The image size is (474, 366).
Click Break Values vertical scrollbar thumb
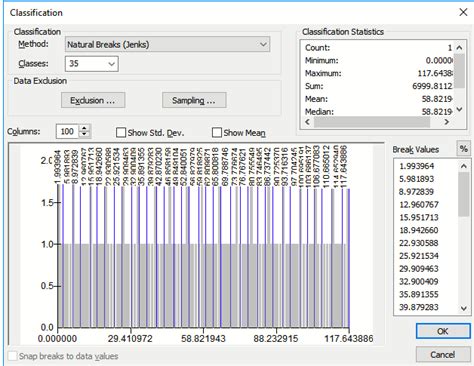464,195
